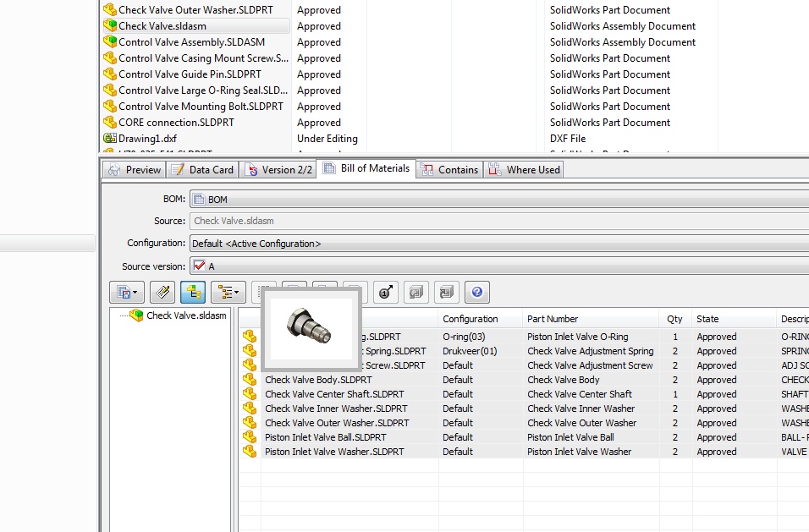
Task: Select Check Valve Body.SLDPRT BOM row
Action: [524, 380]
